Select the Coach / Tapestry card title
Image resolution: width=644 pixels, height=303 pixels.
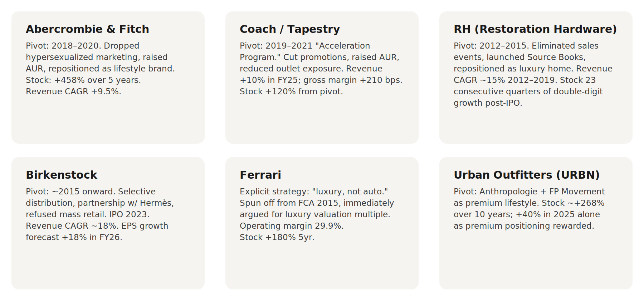pyautogui.click(x=290, y=29)
